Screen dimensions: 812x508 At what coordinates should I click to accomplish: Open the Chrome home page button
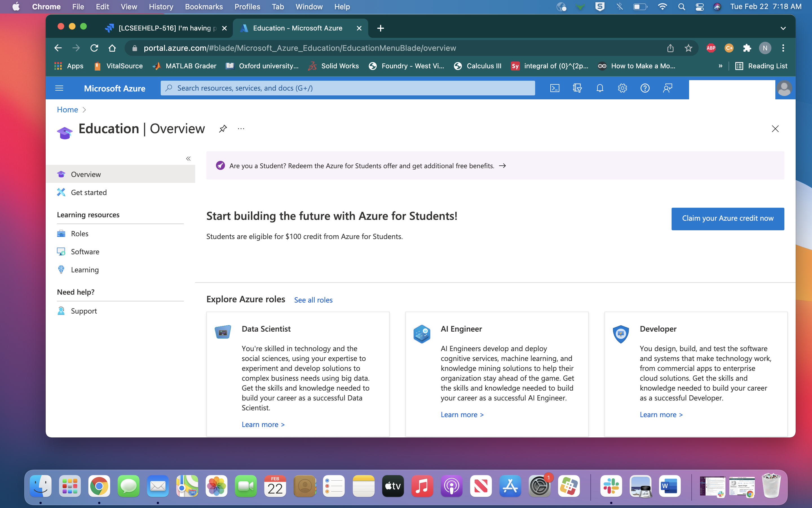112,48
